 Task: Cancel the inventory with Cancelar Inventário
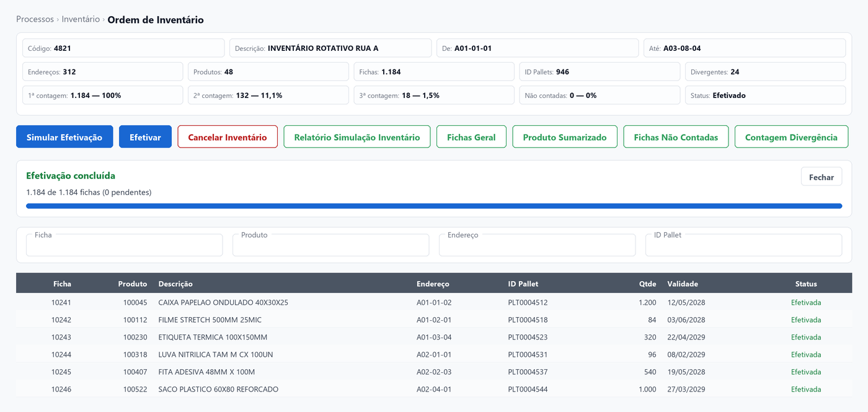pyautogui.click(x=228, y=137)
